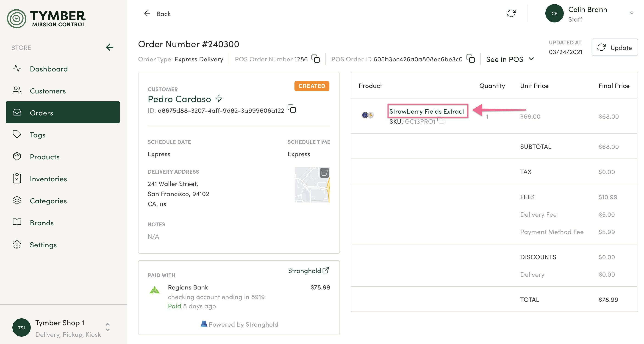Expand the See in POS dropdown
This screenshot has height=344, width=644.
[x=510, y=59]
